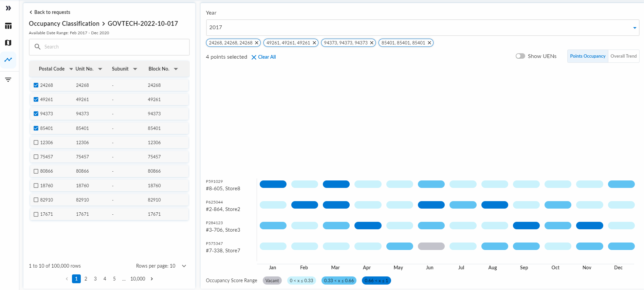
Task: Click Store7 June vacant bar
Action: [431, 246]
